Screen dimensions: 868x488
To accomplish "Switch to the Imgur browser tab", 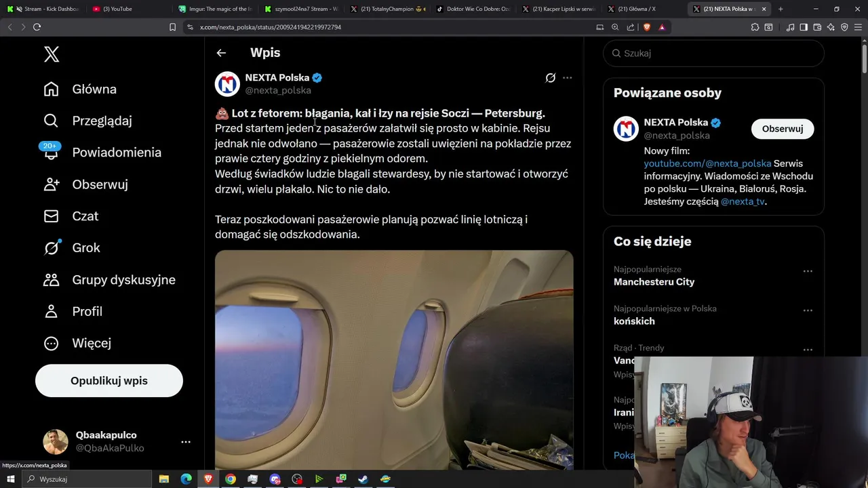I will (216, 9).
